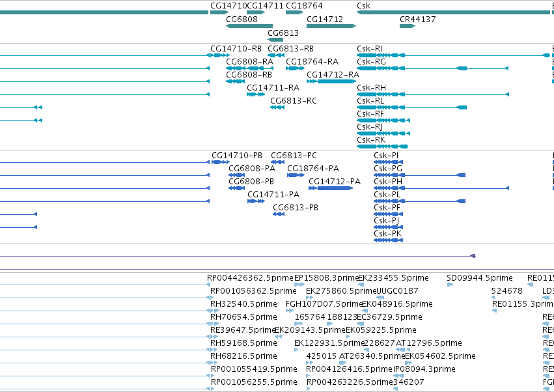The height and width of the screenshot is (392, 554).
Task: Select transcript CG14711-RA
Action: click(256, 94)
